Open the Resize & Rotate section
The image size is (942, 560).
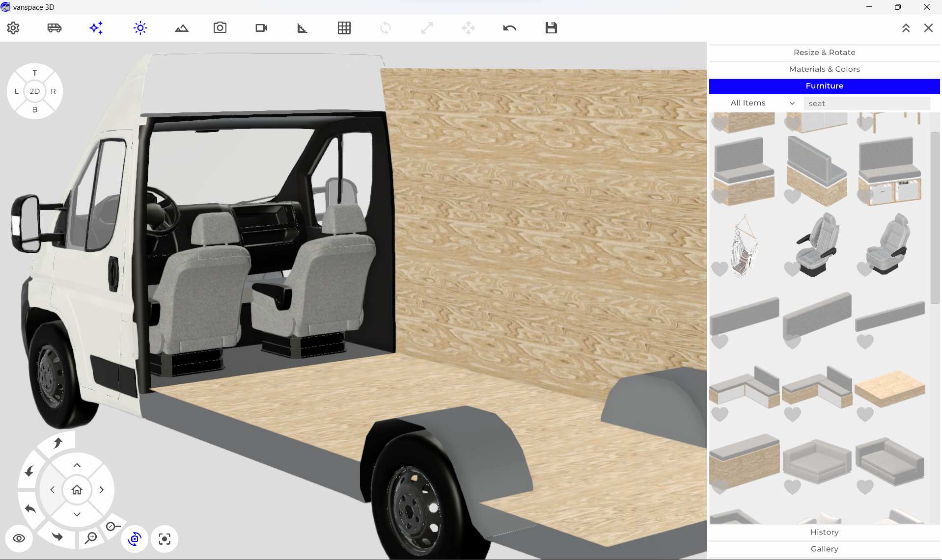point(824,53)
